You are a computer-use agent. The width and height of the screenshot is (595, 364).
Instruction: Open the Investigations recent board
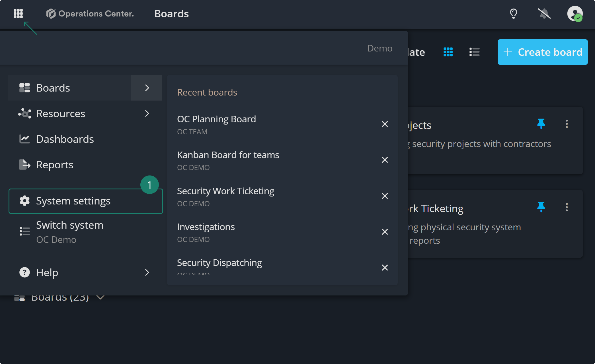tap(206, 227)
